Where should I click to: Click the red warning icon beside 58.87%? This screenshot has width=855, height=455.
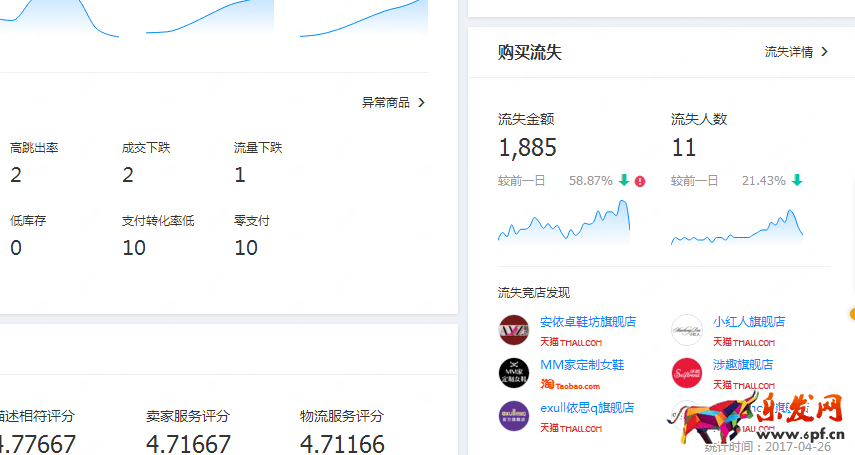pyautogui.click(x=640, y=181)
